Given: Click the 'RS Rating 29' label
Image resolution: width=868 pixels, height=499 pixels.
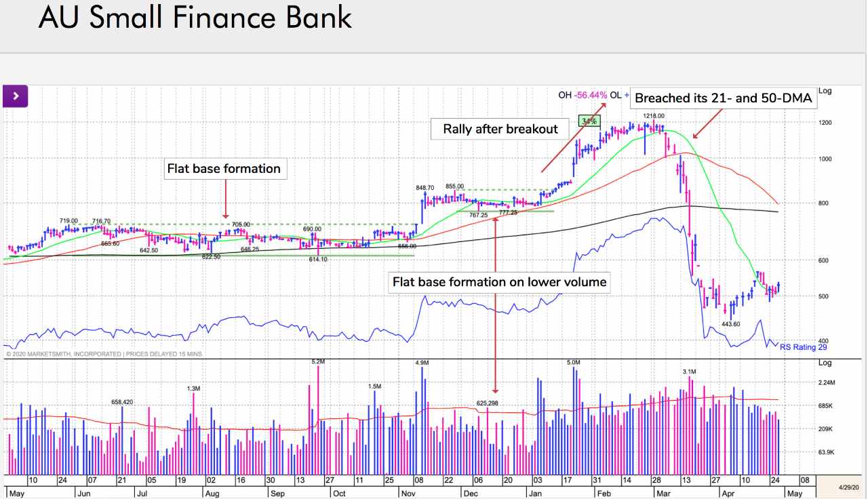Looking at the screenshot, I should 804,347.
